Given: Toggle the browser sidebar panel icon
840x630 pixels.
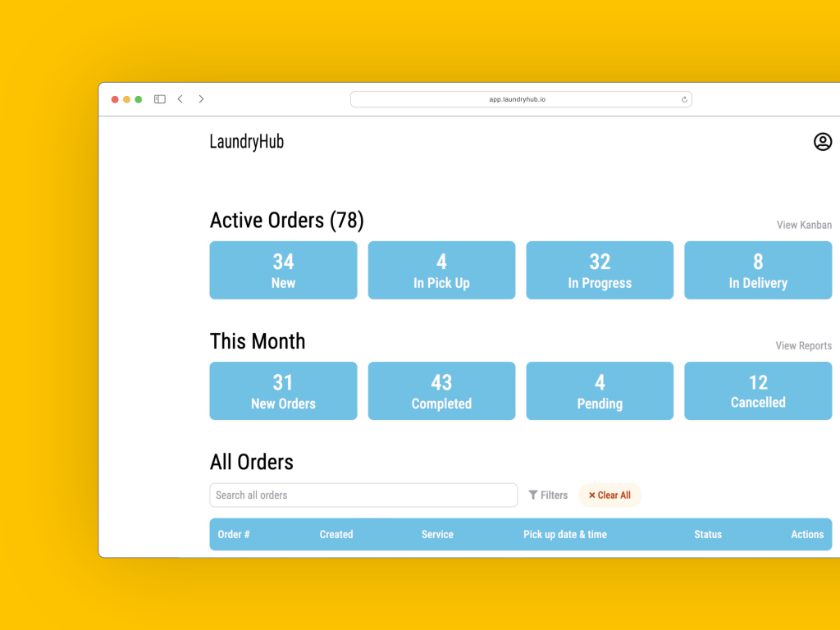Looking at the screenshot, I should click(160, 99).
